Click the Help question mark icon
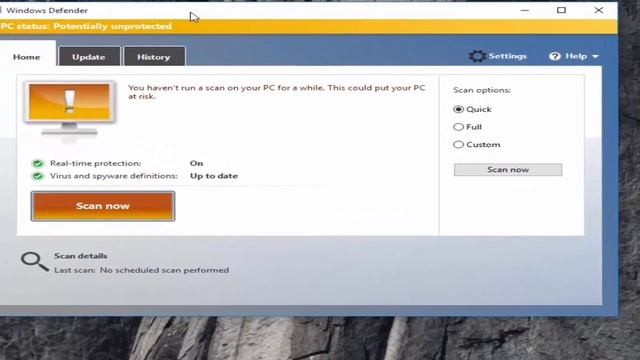640x360 pixels. click(555, 56)
